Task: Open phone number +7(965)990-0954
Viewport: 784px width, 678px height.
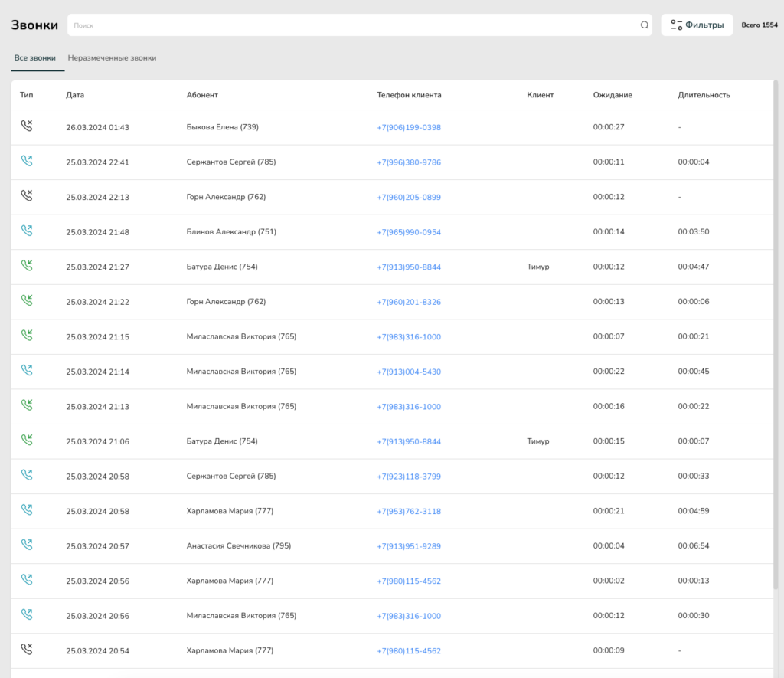Action: tap(409, 232)
